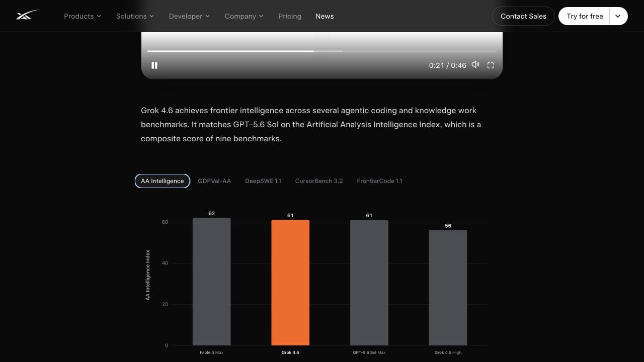The image size is (644, 362).
Task: Click the video time 0:21 / 0:46
Action: 448,65
